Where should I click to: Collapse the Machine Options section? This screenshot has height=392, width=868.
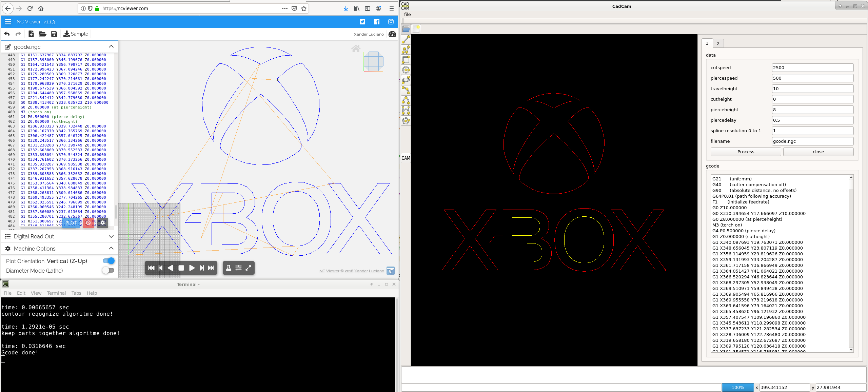coord(111,249)
